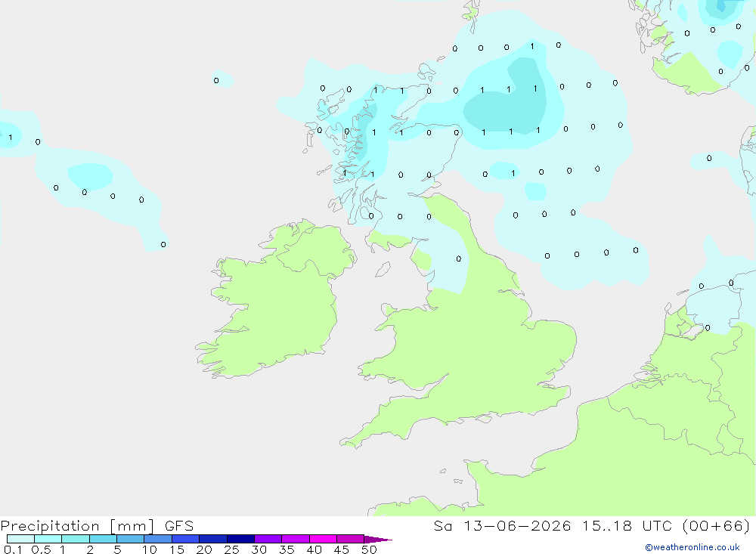Click the '0' in the small isolated patch northwest of Scotland
This screenshot has height=554, width=756.
(x=216, y=81)
